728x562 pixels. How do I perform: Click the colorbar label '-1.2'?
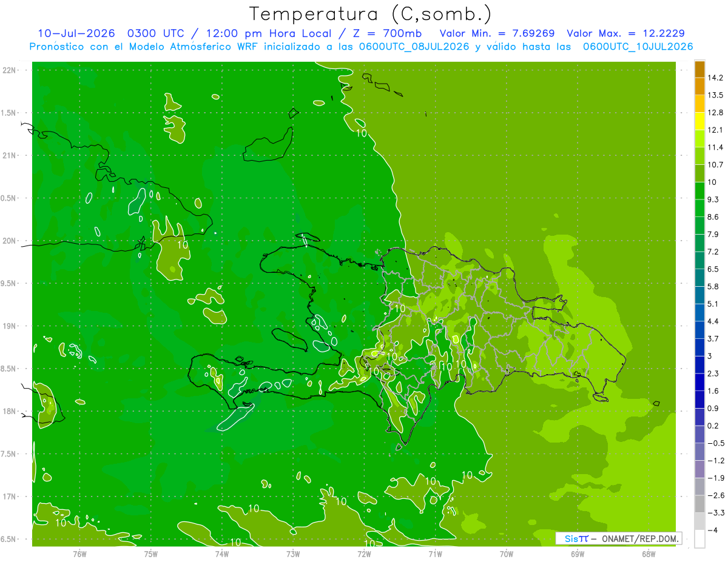click(x=716, y=461)
